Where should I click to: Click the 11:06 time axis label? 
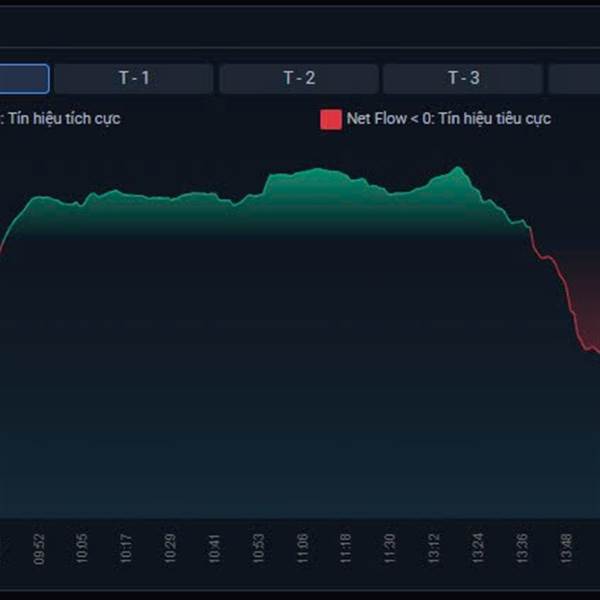[302, 549]
